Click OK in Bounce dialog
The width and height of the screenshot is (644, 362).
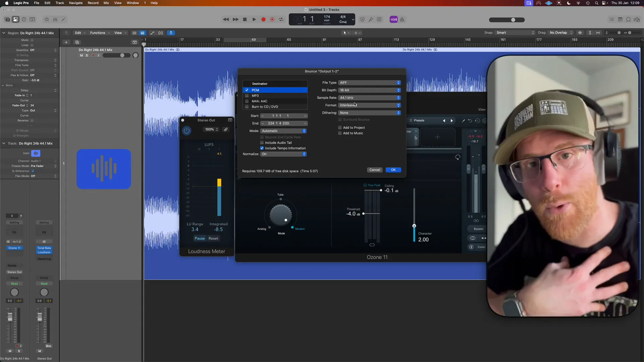(393, 170)
